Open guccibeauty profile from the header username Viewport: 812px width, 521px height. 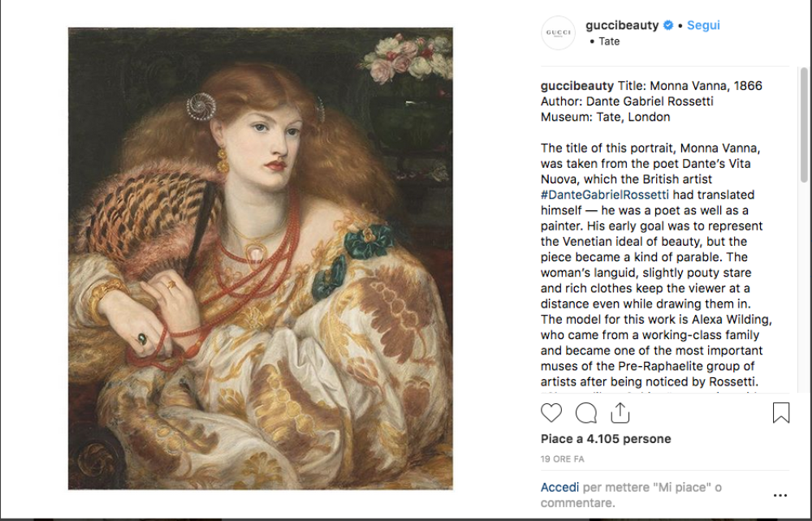tap(622, 25)
